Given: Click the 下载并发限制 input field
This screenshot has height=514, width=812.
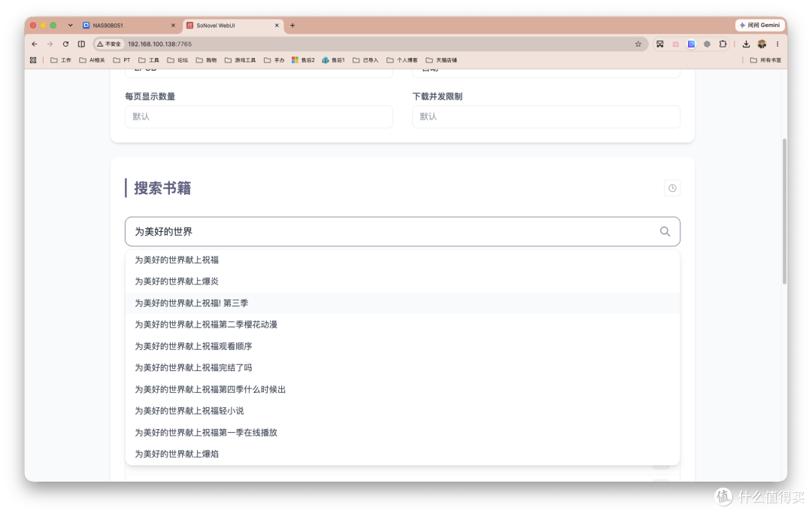Looking at the screenshot, I should (x=546, y=117).
